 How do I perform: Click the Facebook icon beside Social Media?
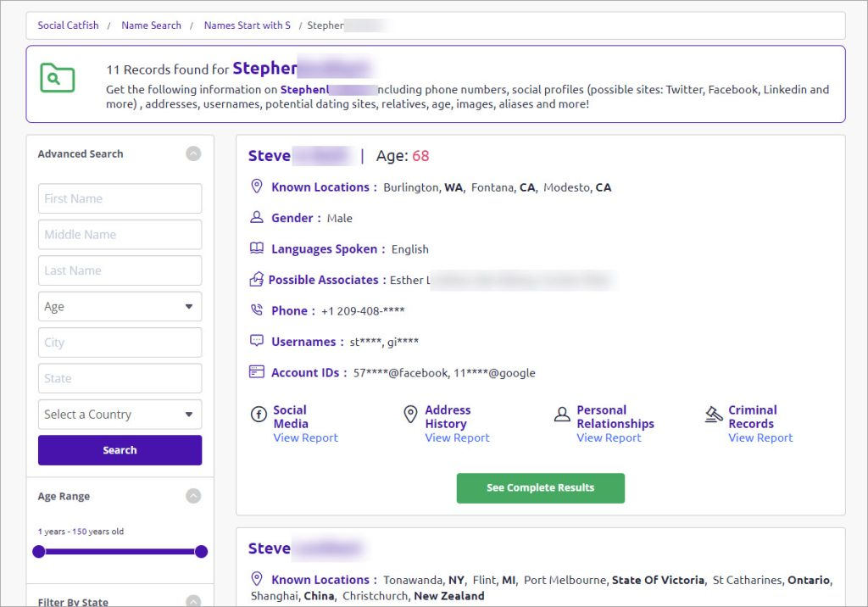pyautogui.click(x=259, y=415)
